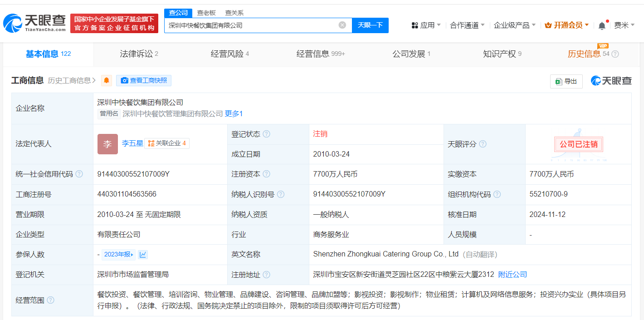Screen dimensions: 644x320
Task: Click the help icon on 历史信息 tab
Action: (615, 54)
